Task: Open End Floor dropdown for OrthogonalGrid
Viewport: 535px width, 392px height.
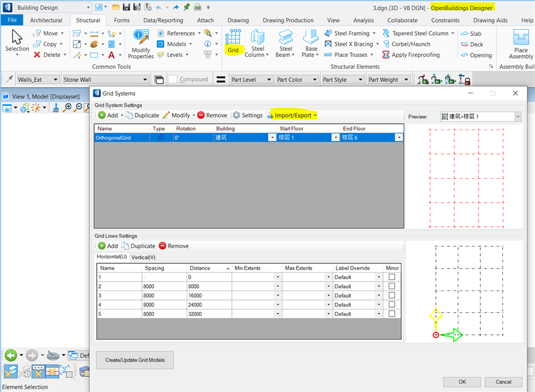Action: [399, 138]
